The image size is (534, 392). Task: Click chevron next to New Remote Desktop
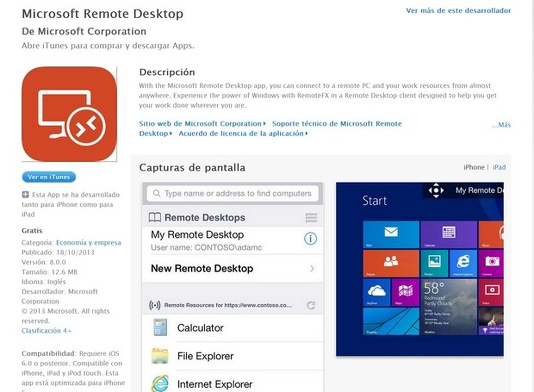pos(312,269)
